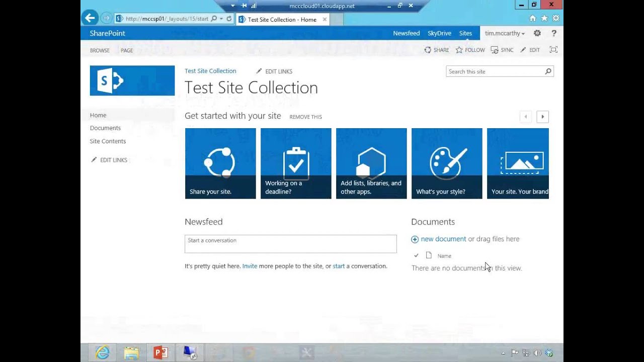Open Sites in top navigation
The height and width of the screenshot is (362, 644).
[465, 33]
